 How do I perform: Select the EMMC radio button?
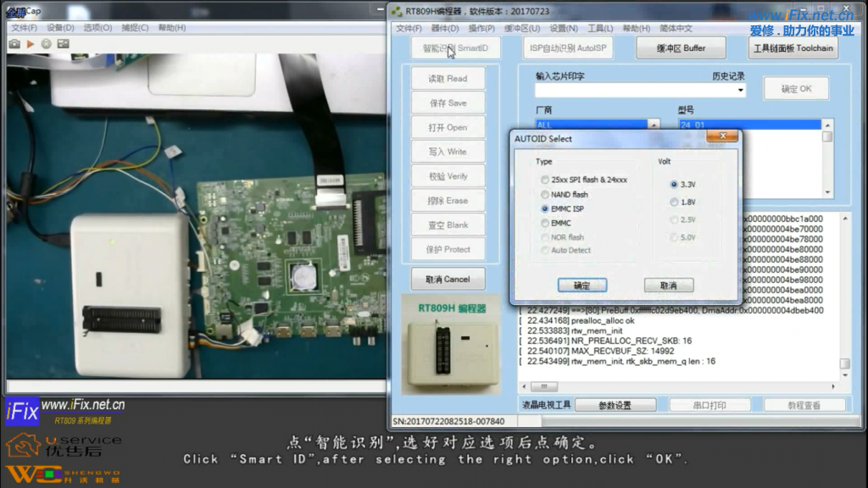[544, 223]
